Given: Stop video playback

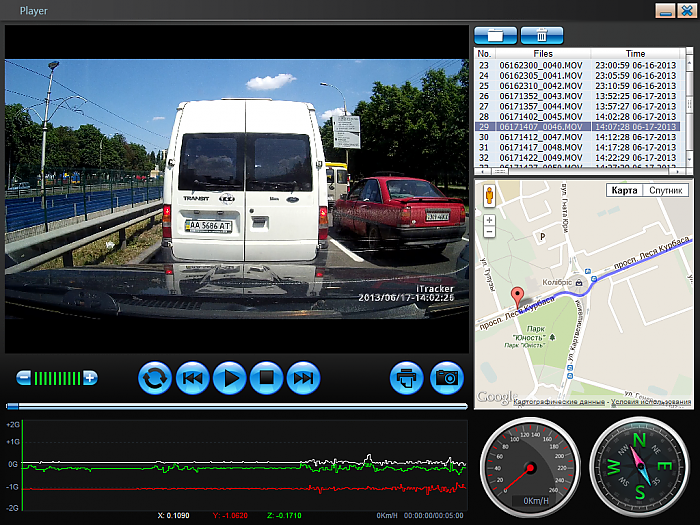Looking at the screenshot, I should tap(266, 378).
